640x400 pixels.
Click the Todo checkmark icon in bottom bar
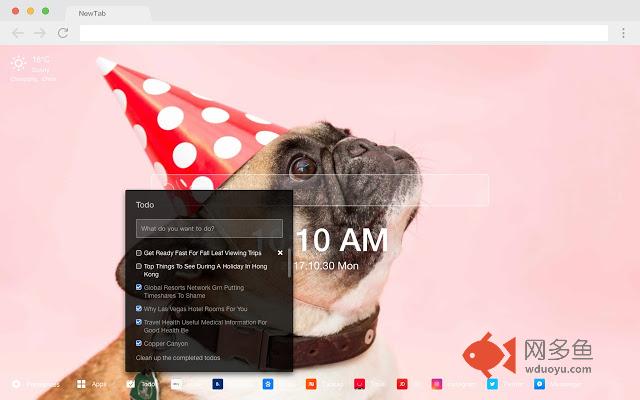pyautogui.click(x=131, y=384)
